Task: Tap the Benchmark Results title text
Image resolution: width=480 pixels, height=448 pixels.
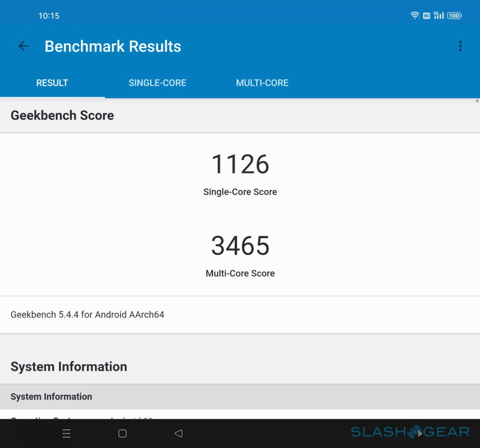Action: click(x=113, y=46)
